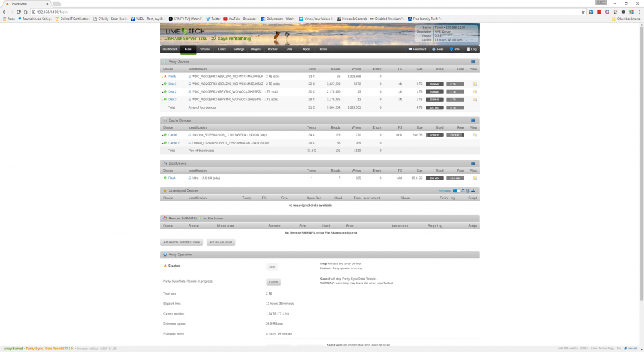Click the Disk 1 used-space bar
Screen dimensions: 644x352
[x=435, y=84]
